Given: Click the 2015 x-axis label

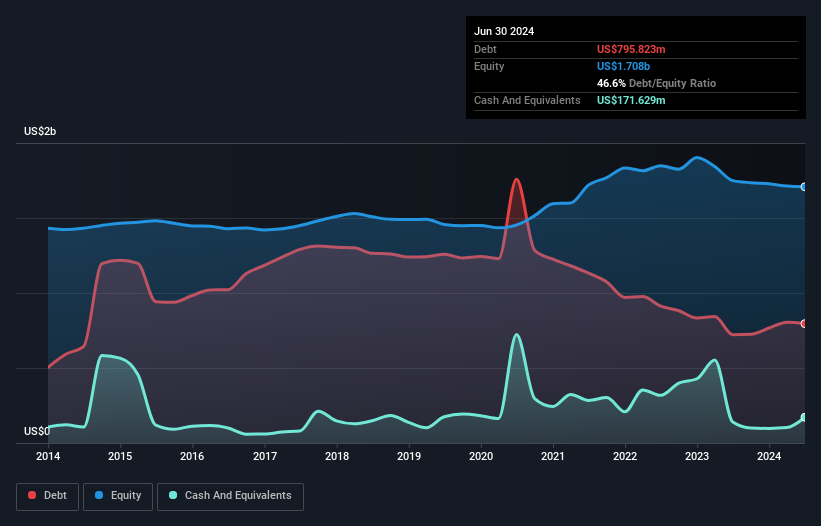Looking at the screenshot, I should pyautogui.click(x=120, y=456).
